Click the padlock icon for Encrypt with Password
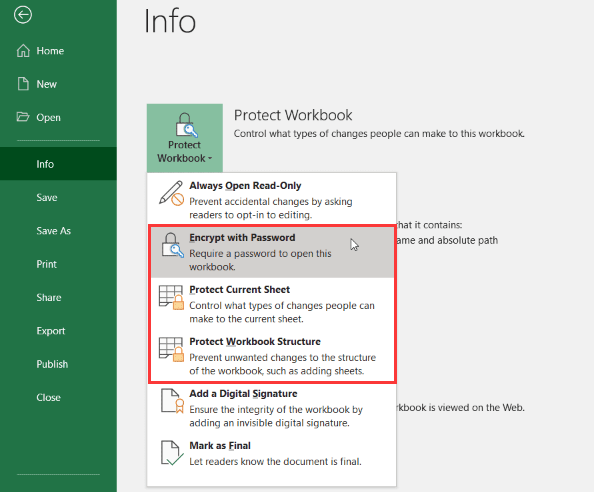The width and height of the screenshot is (594, 492). point(172,245)
